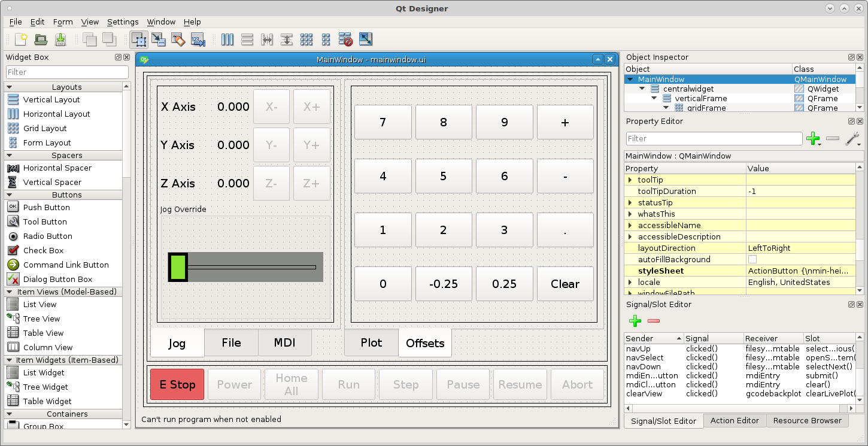Apply Lay Out Horizontally in Splitter
Viewport: 868px width, 446px height.
267,40
